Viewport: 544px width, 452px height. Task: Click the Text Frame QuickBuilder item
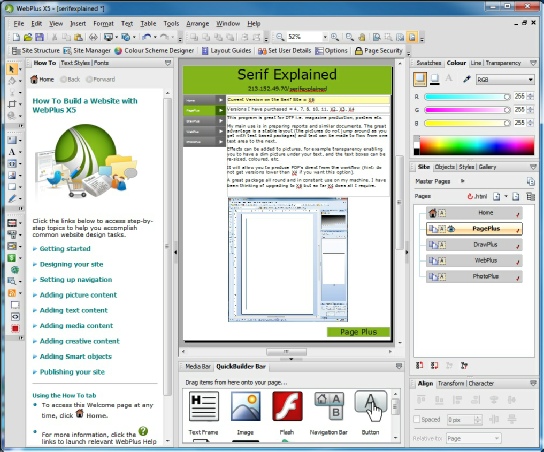point(203,413)
